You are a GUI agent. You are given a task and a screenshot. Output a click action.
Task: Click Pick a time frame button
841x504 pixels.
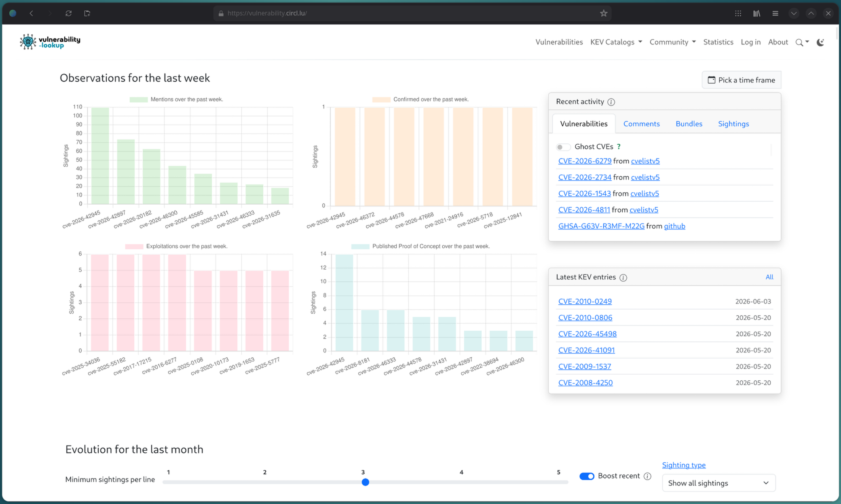point(741,80)
